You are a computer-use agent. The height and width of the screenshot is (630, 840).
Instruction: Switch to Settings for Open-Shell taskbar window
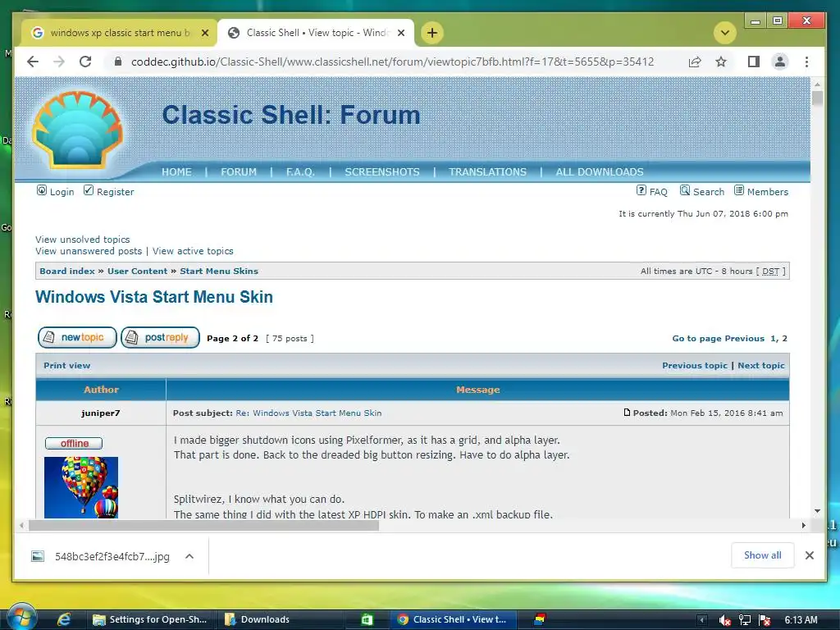(151, 620)
